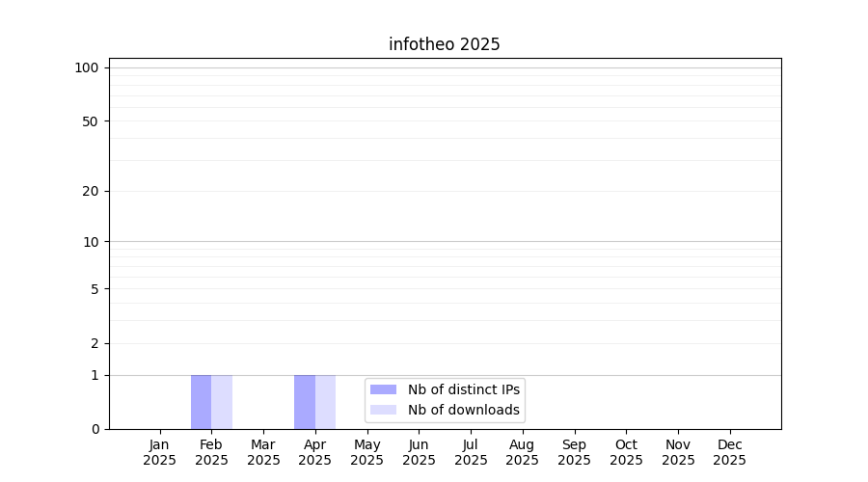868x482 pixels.
Task: Select the February distinct IPs bar
Action: click(x=201, y=402)
